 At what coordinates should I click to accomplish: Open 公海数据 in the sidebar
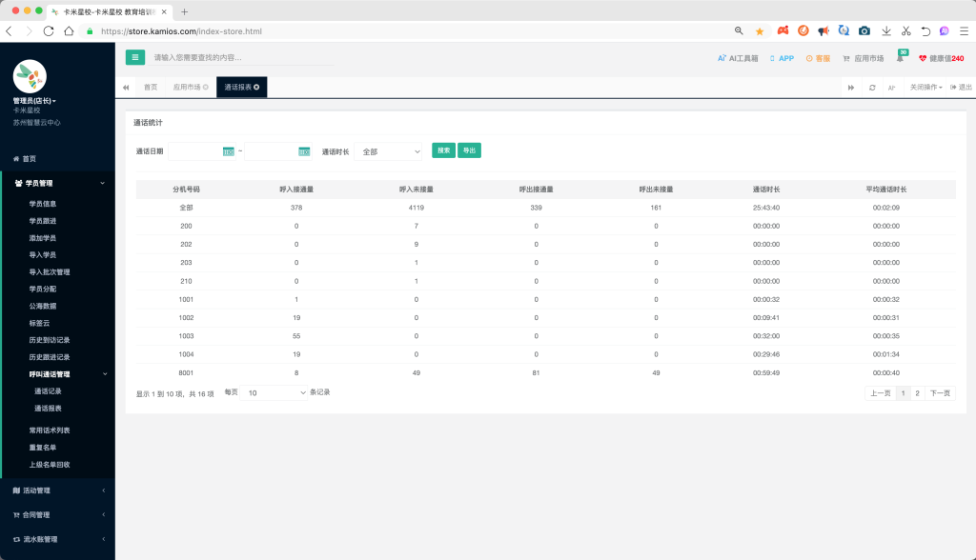(x=43, y=306)
